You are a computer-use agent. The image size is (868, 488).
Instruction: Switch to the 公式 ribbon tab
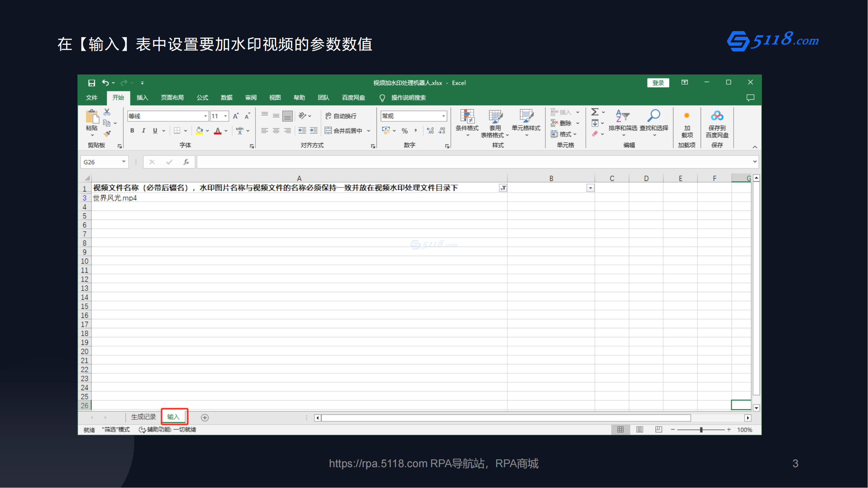coord(202,98)
